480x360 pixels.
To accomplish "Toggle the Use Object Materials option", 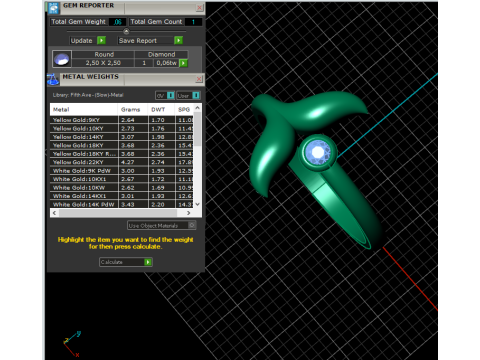I will 192,225.
